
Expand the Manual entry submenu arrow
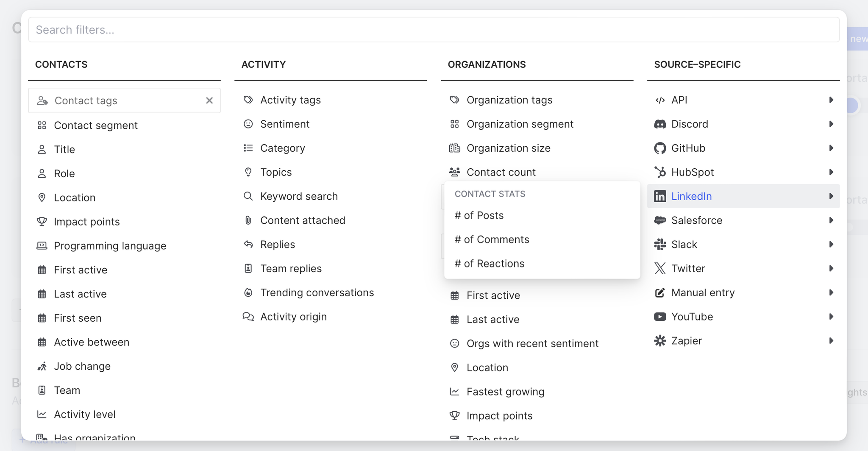(831, 292)
